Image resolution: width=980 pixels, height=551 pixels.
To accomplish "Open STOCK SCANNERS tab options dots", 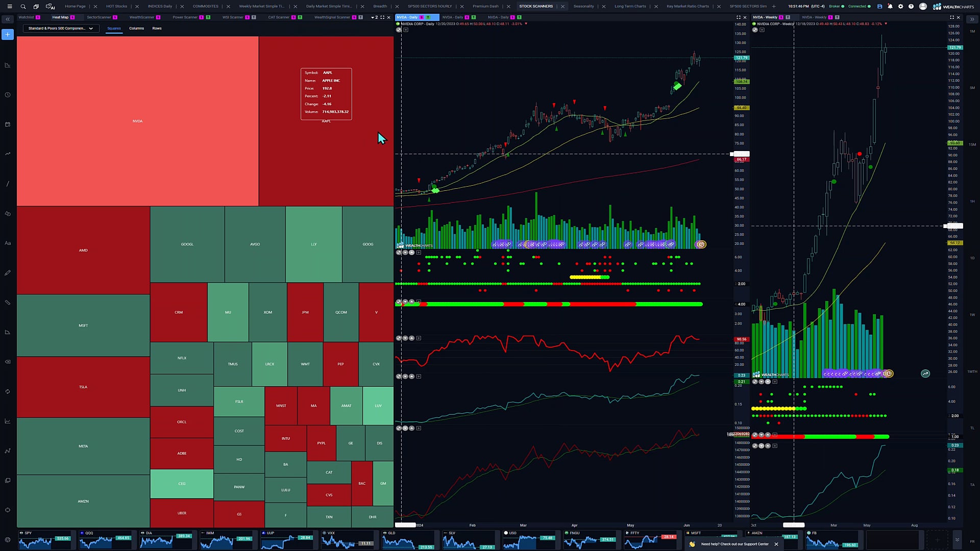I will click(x=557, y=7).
